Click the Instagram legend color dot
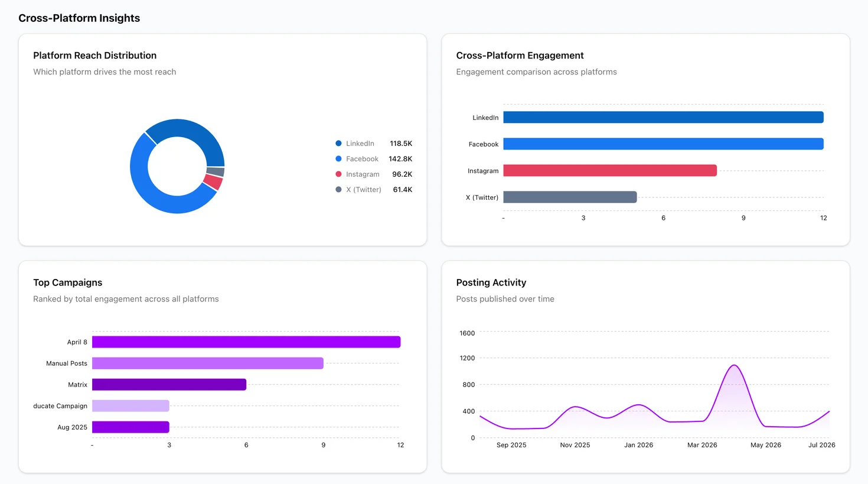The height and width of the screenshot is (484, 868). pos(338,174)
